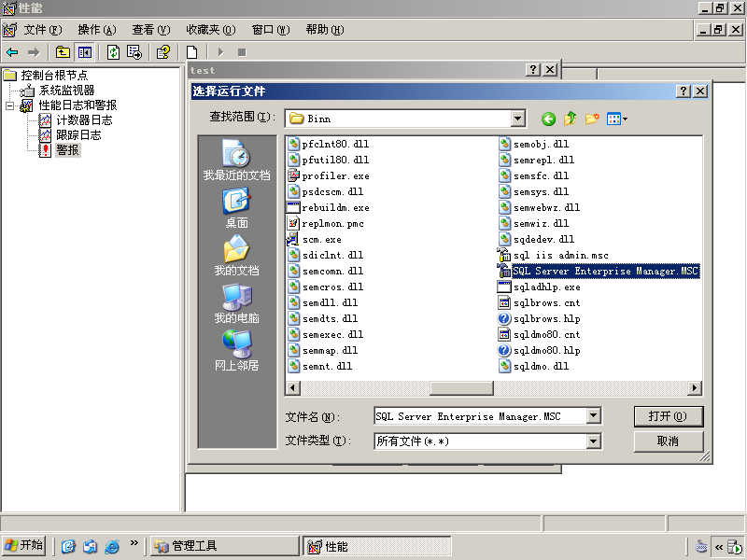Open My Recent Documents (我最近的文档) place

point(237,160)
